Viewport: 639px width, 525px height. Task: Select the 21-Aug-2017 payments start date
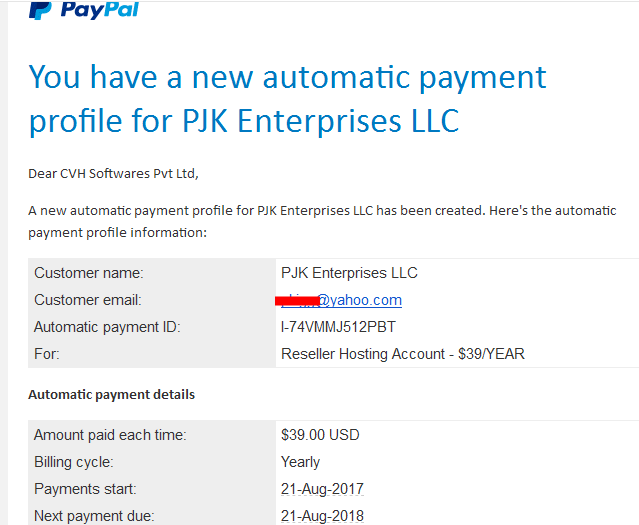point(322,489)
